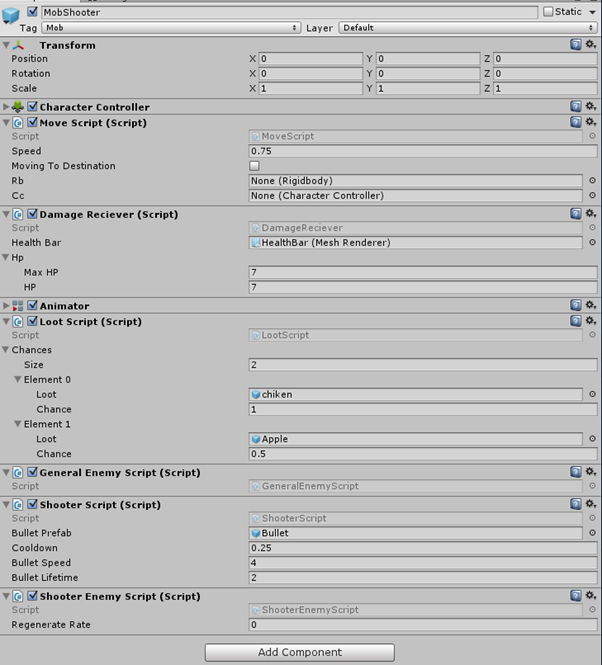This screenshot has height=665, width=602.
Task: Check Moving To Destination checkbox
Action: point(255,166)
